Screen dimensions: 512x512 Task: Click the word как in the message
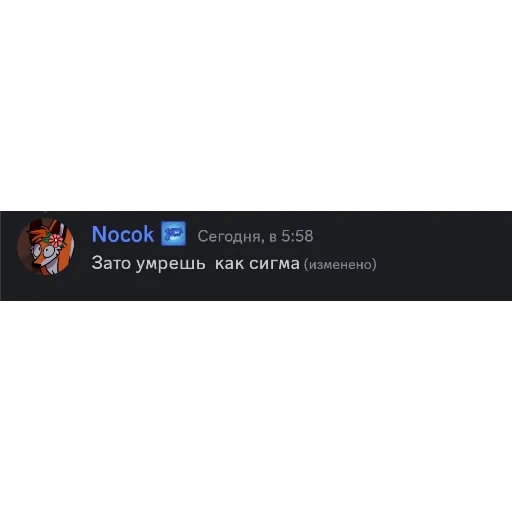pyautogui.click(x=229, y=263)
